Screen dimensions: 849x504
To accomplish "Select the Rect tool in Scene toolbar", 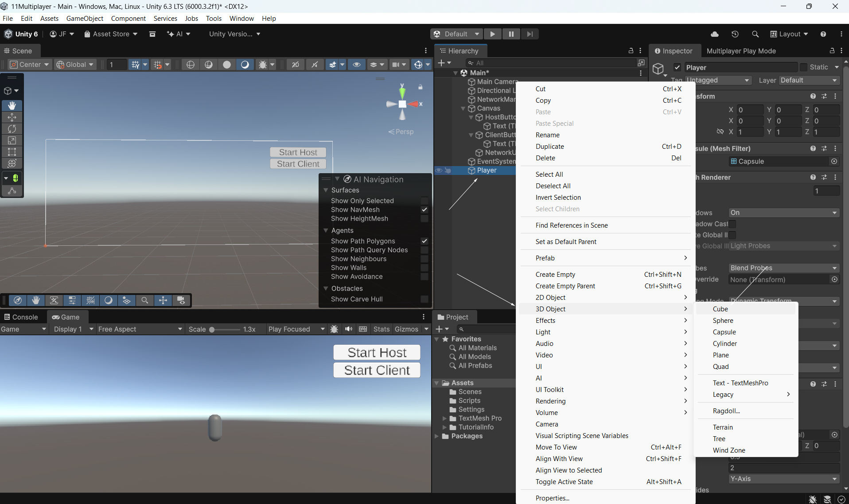I will [12, 152].
